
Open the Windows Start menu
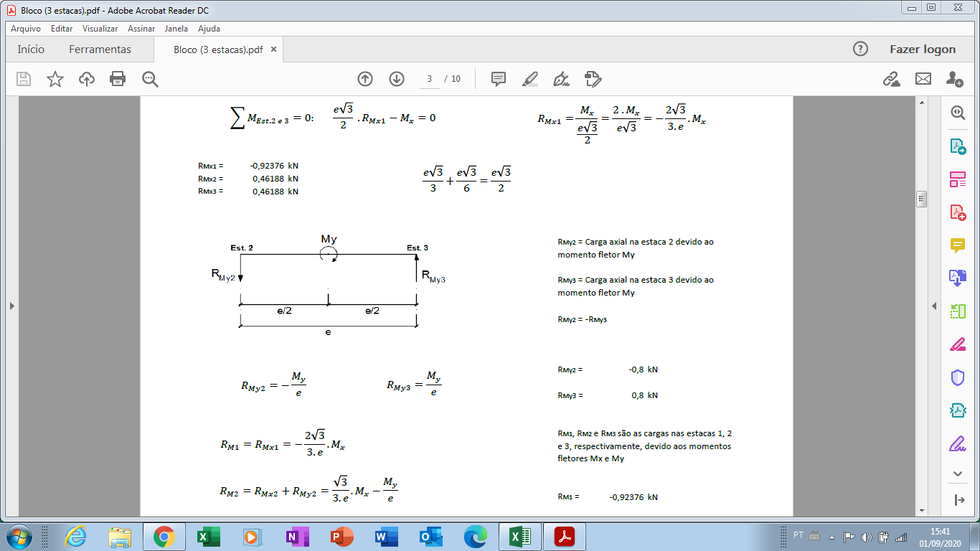click(x=18, y=537)
